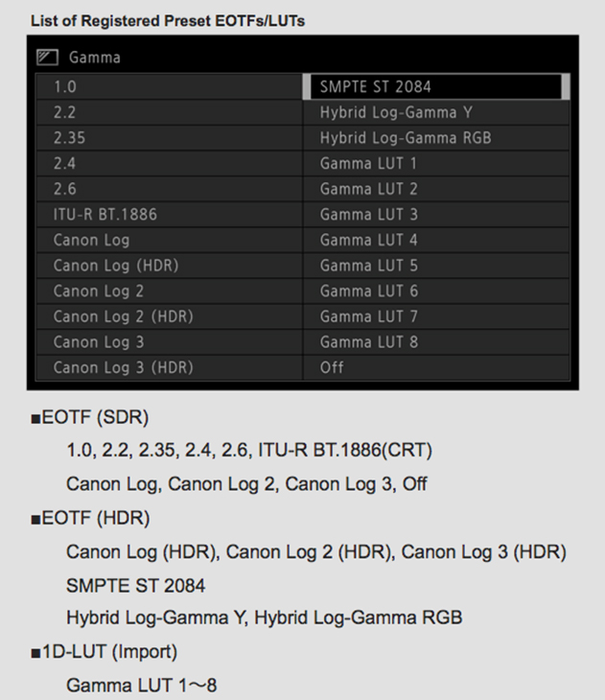The width and height of the screenshot is (605, 700).
Task: Click the scrollbar beside SMPTE ST 2084
Action: [566, 86]
